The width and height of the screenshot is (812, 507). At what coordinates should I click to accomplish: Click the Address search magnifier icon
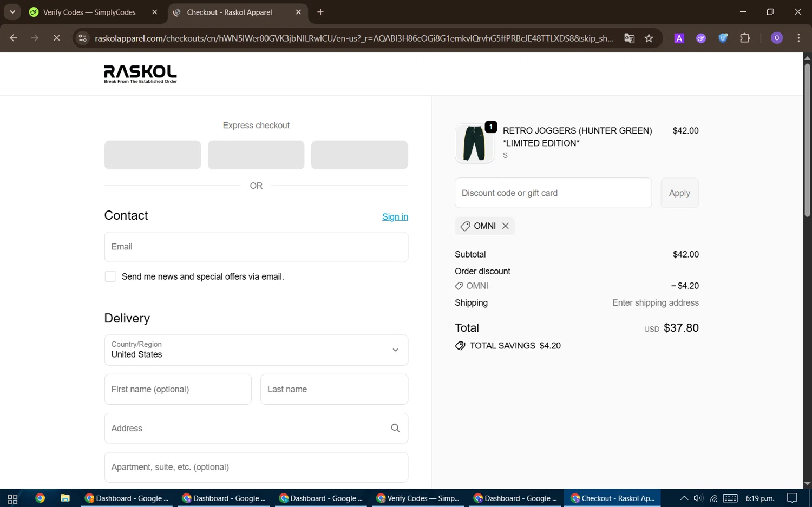click(395, 428)
